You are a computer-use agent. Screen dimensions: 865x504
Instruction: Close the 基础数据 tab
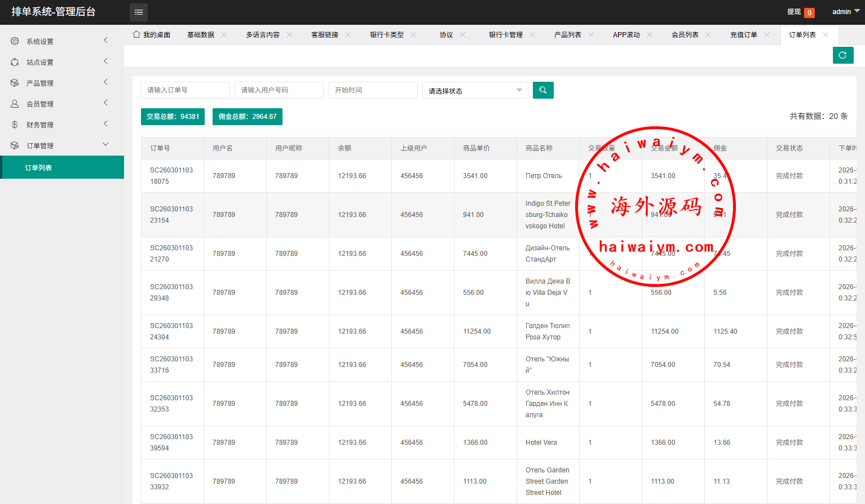(x=224, y=35)
